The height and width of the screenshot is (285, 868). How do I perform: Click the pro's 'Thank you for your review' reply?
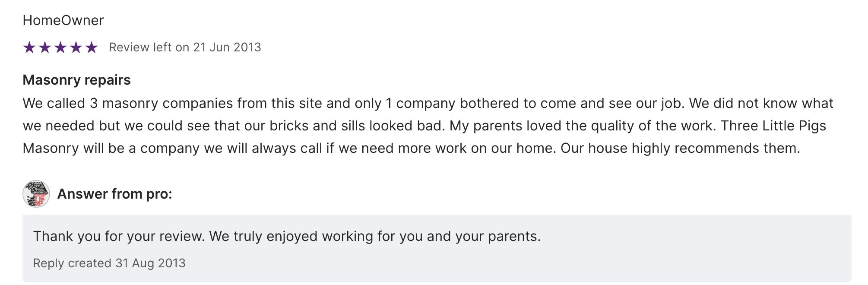287,236
